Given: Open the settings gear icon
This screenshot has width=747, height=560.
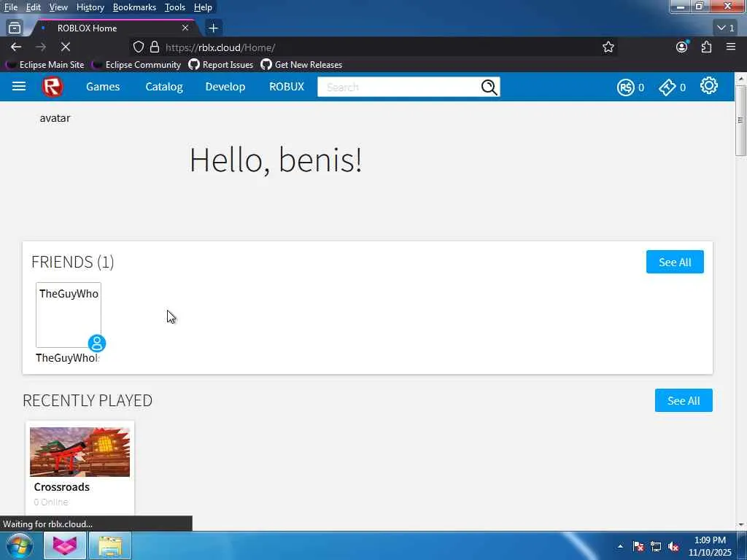Looking at the screenshot, I should (709, 86).
